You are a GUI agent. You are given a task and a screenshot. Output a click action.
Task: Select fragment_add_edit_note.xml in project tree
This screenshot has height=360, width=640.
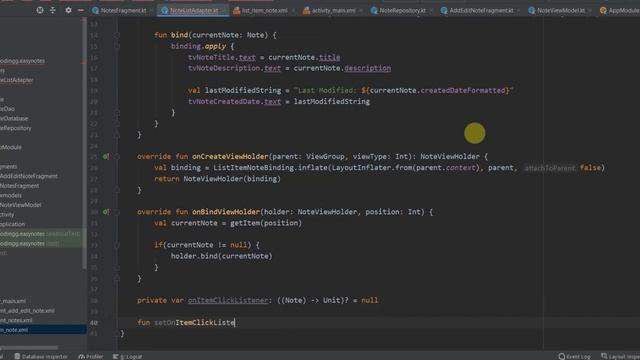point(27,311)
